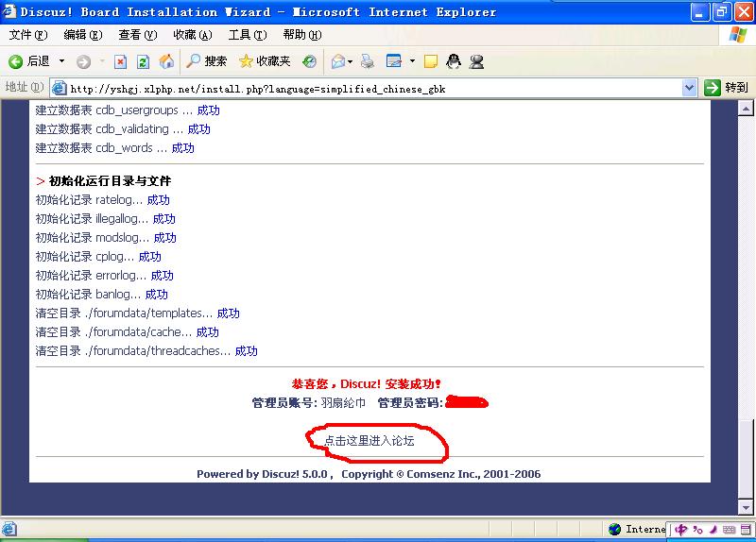Click the 恭喜您，Discuz! 安装成功 text
The image size is (756, 542).
[367, 384]
